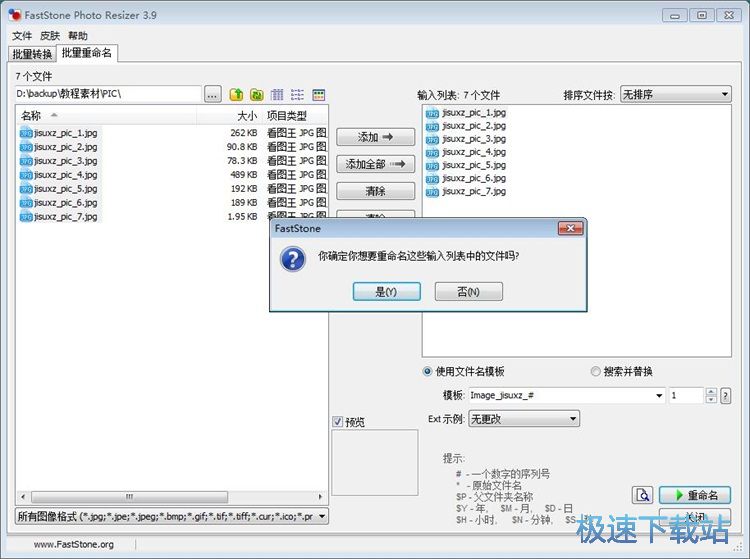Decrease the start number stepper
750x559 pixels.
tap(711, 399)
